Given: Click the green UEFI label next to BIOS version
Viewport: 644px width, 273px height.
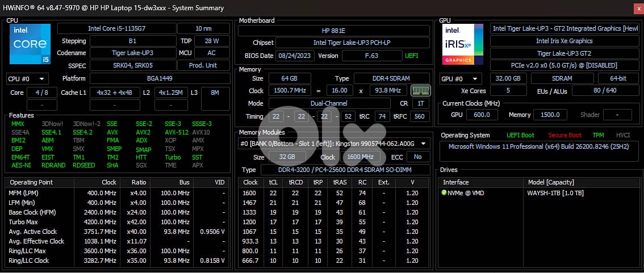Looking at the screenshot, I should [x=412, y=56].
